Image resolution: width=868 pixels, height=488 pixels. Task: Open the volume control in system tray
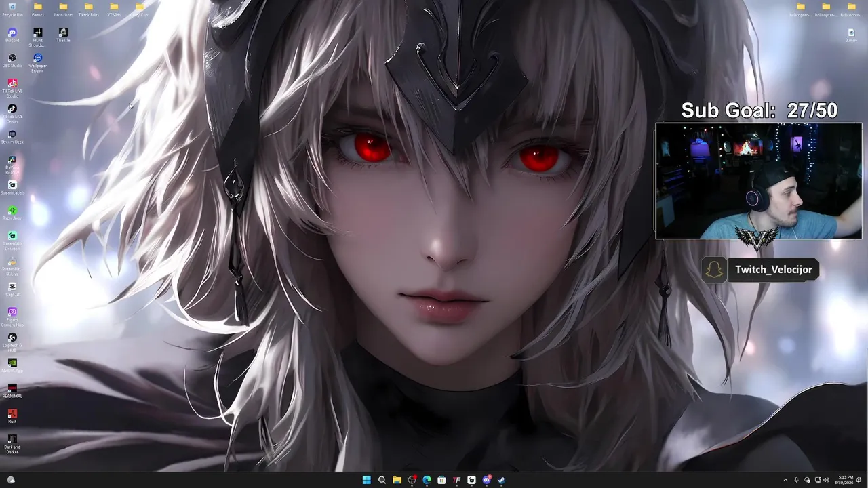(x=826, y=480)
